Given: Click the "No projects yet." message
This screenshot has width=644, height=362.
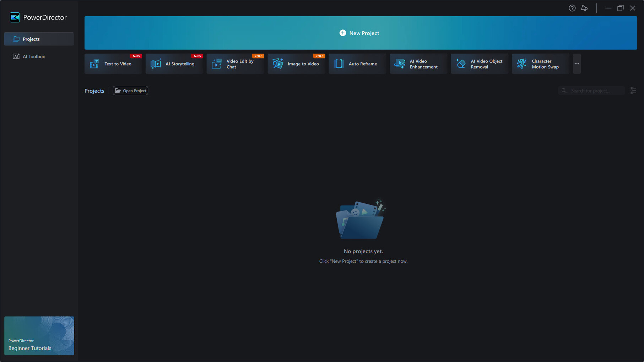Looking at the screenshot, I should (363, 251).
